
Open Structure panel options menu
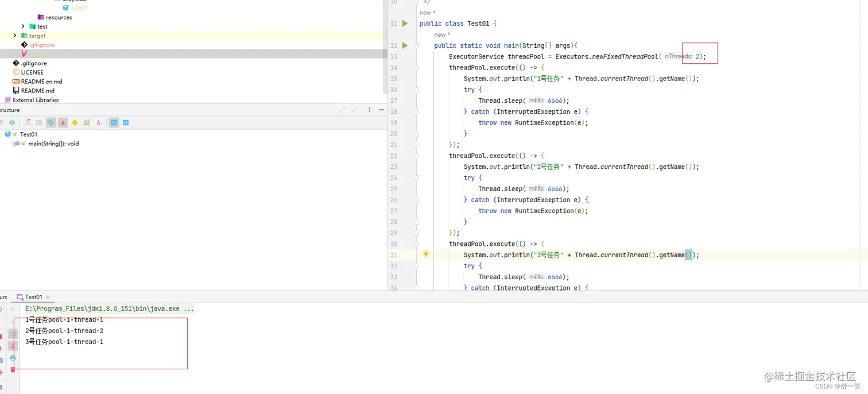370,110
